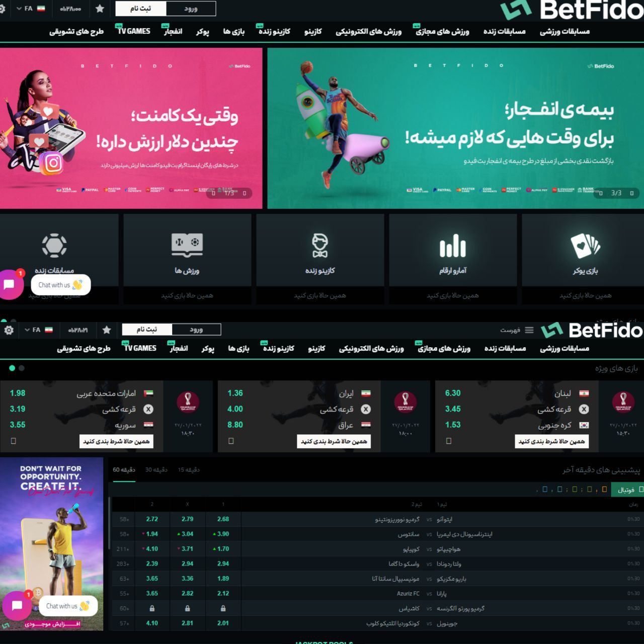
Task: Open the فهرست hamburger menu
Action: click(529, 330)
